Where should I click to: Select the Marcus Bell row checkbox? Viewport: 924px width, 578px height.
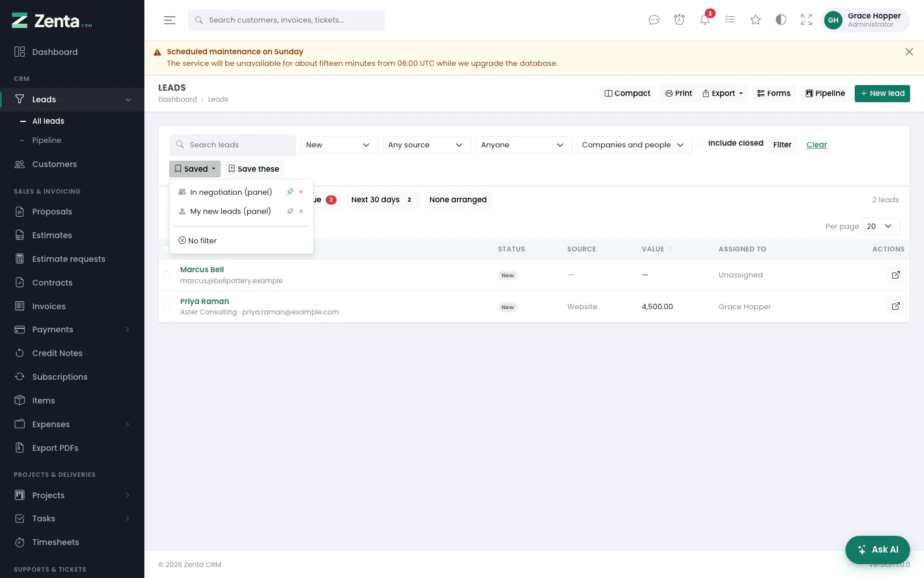(x=167, y=275)
